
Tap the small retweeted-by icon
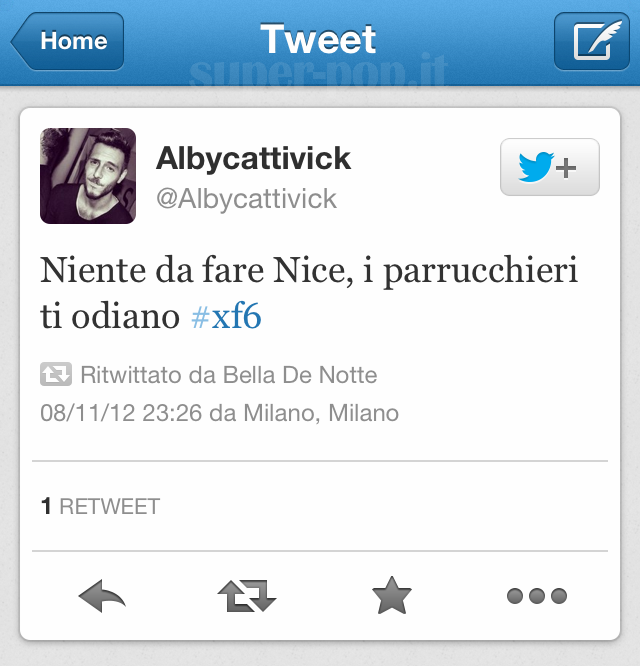coord(56,374)
